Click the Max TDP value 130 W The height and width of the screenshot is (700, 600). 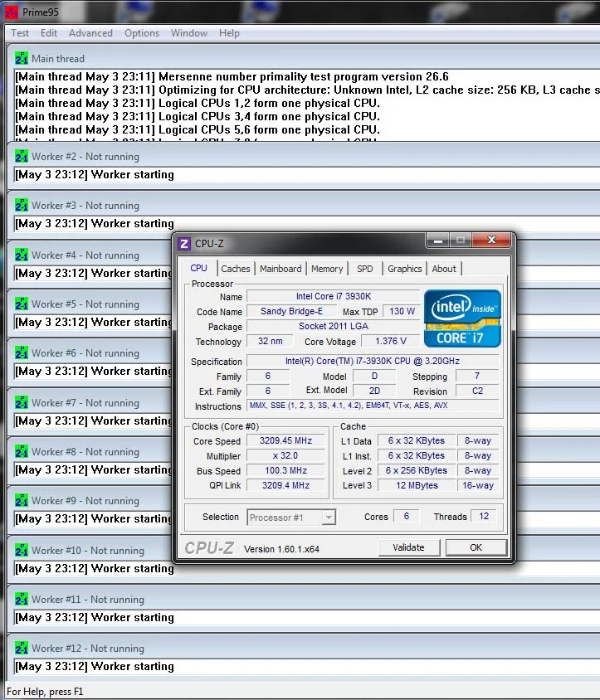click(402, 311)
